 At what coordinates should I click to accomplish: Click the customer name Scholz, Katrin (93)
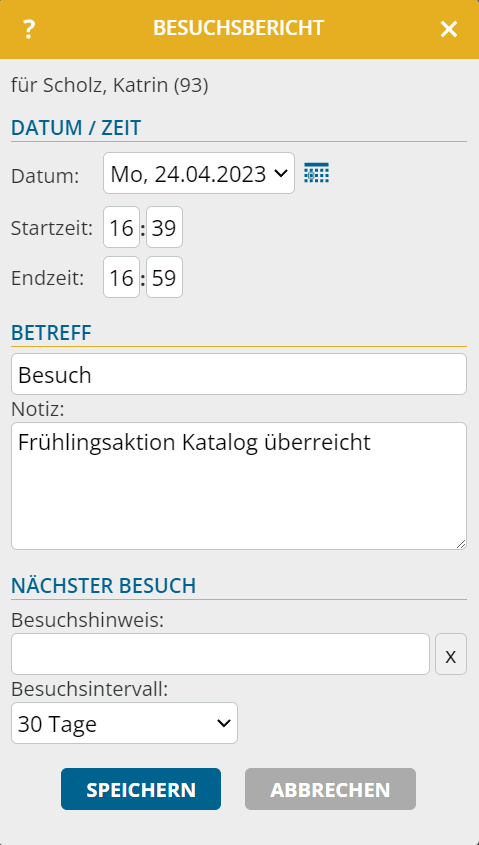(126, 86)
